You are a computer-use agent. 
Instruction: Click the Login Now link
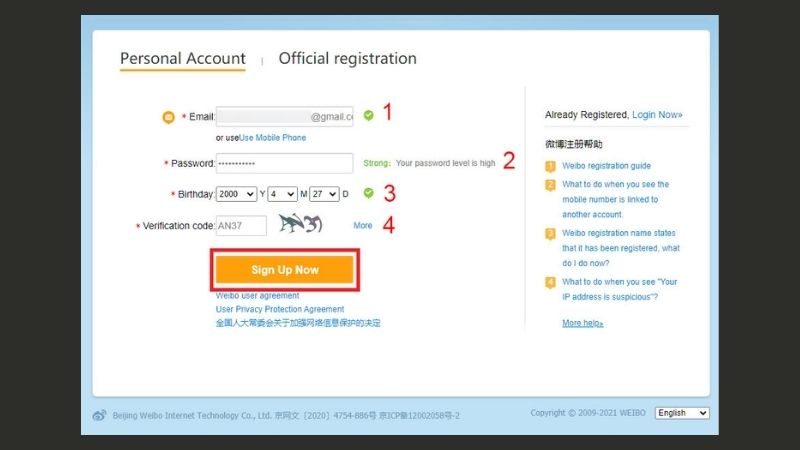657,115
